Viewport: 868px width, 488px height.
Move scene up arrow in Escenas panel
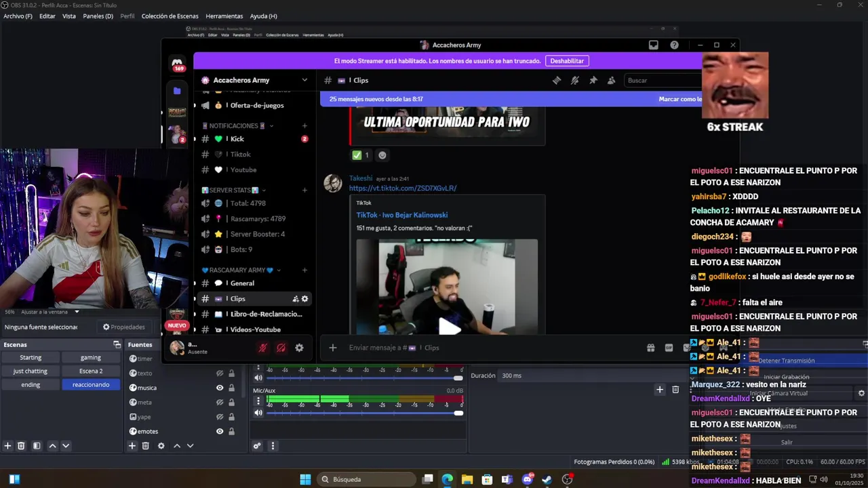[52, 446]
